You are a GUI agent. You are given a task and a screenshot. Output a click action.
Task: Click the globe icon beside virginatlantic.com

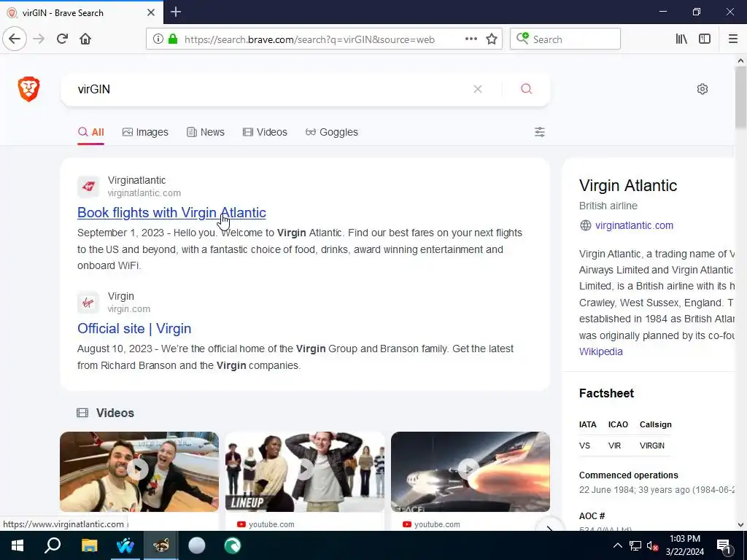pyautogui.click(x=586, y=225)
